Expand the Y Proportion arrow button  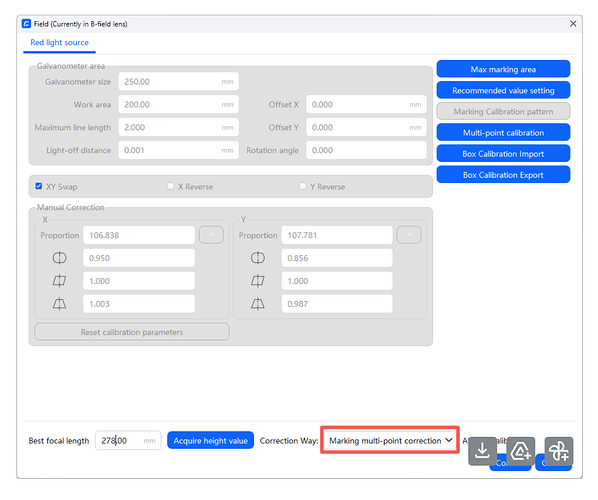pos(409,235)
